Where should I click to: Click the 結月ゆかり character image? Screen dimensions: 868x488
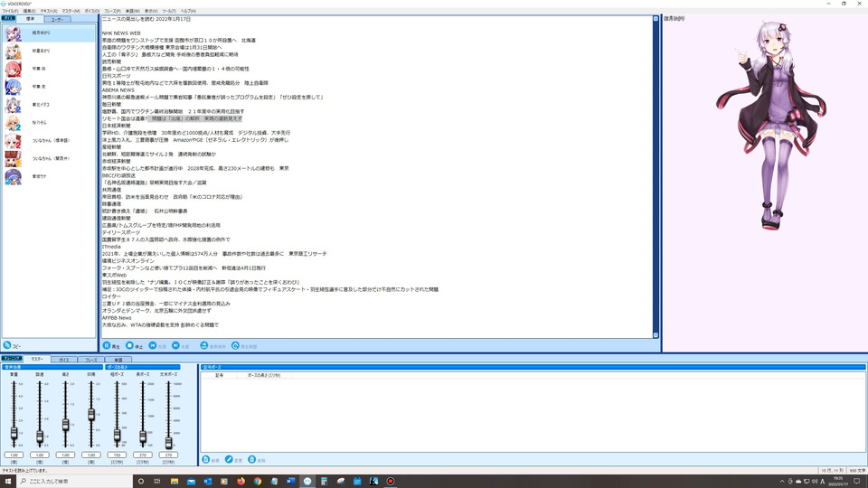pos(771,127)
